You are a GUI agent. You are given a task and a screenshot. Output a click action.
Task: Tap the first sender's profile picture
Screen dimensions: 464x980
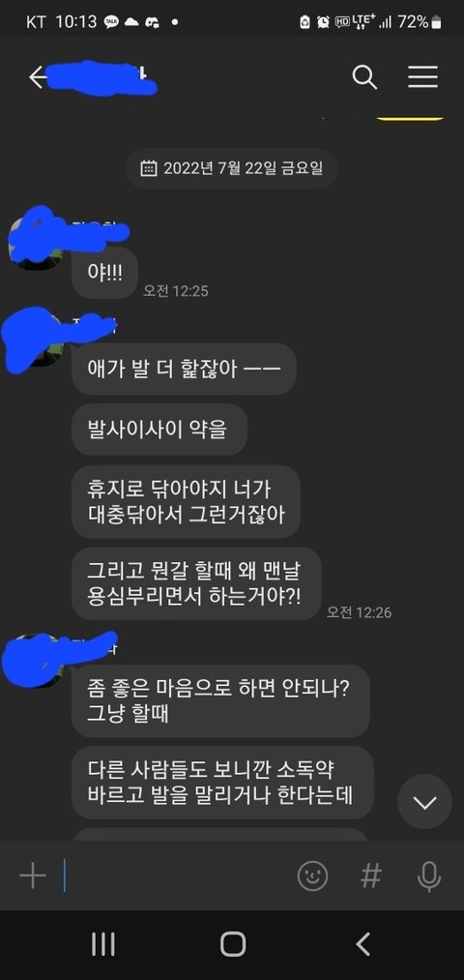(x=36, y=239)
